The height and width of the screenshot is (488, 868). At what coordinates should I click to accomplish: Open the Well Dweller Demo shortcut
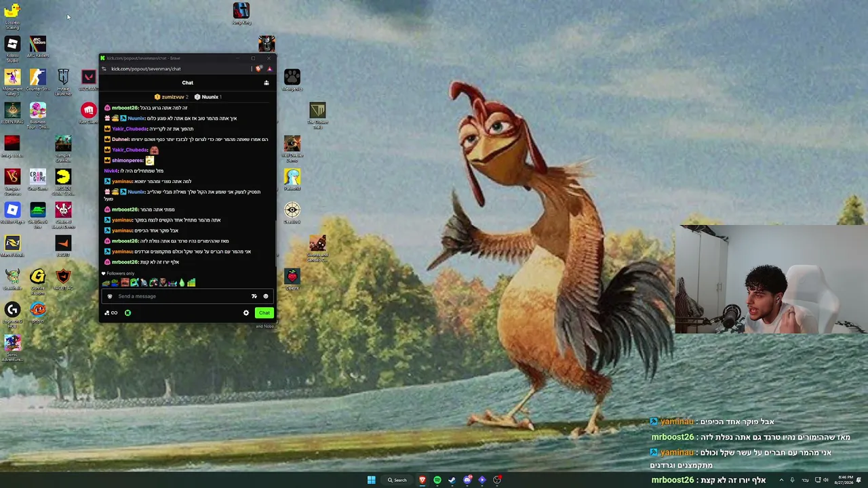point(292,148)
